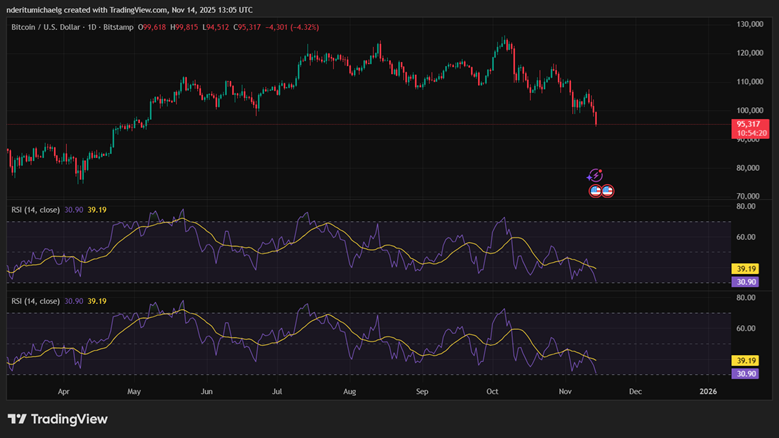Click the right US flag event marker
This screenshot has width=779, height=438.
coord(607,190)
